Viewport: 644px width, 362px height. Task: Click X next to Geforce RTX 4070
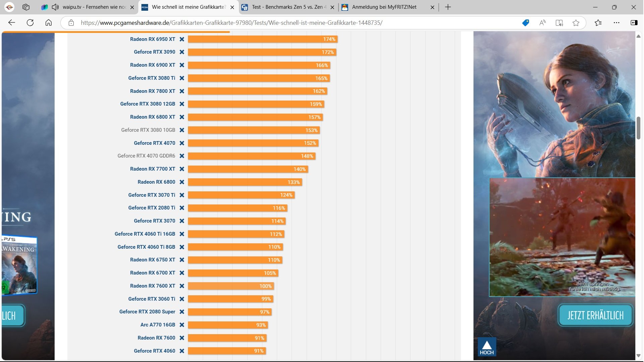pyautogui.click(x=182, y=143)
